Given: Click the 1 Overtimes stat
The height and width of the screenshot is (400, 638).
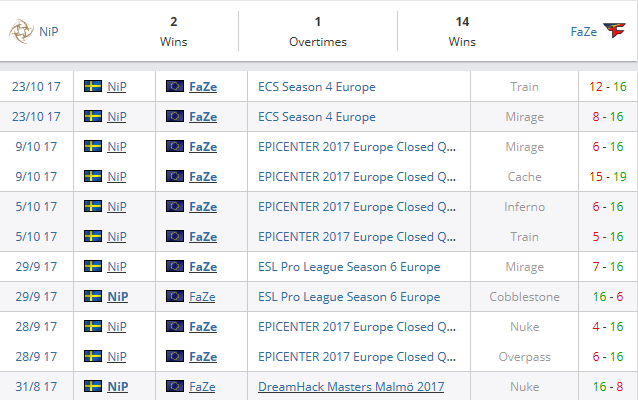Looking at the screenshot, I should click(x=318, y=31).
